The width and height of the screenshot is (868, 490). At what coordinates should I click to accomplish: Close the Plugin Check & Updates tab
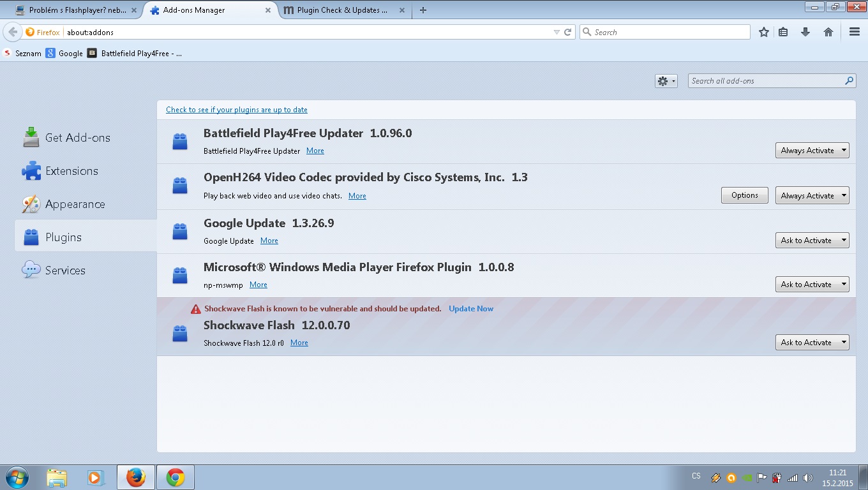click(401, 10)
